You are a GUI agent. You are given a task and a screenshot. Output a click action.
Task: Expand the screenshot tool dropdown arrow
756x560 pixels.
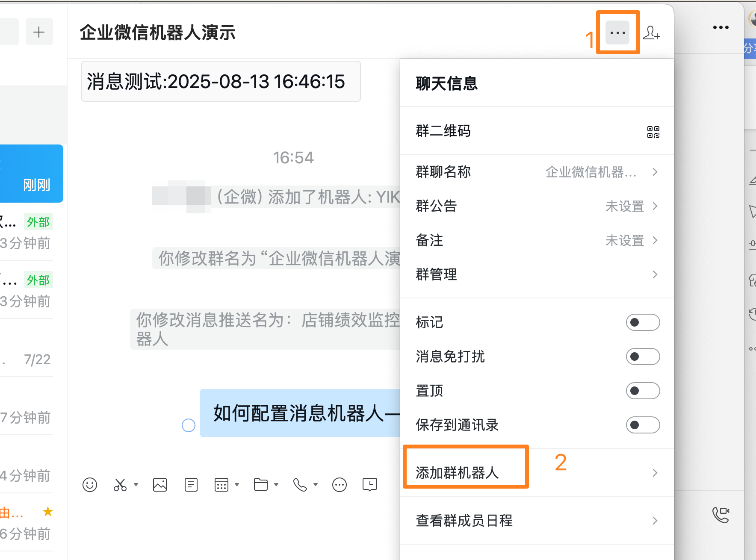click(x=136, y=485)
